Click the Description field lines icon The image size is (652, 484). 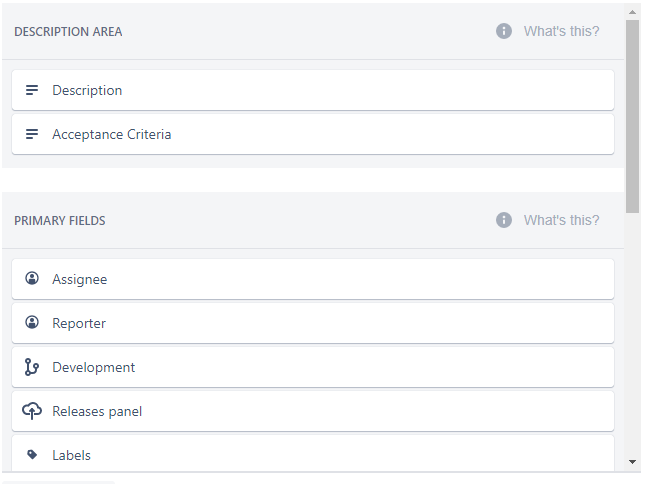tap(32, 90)
